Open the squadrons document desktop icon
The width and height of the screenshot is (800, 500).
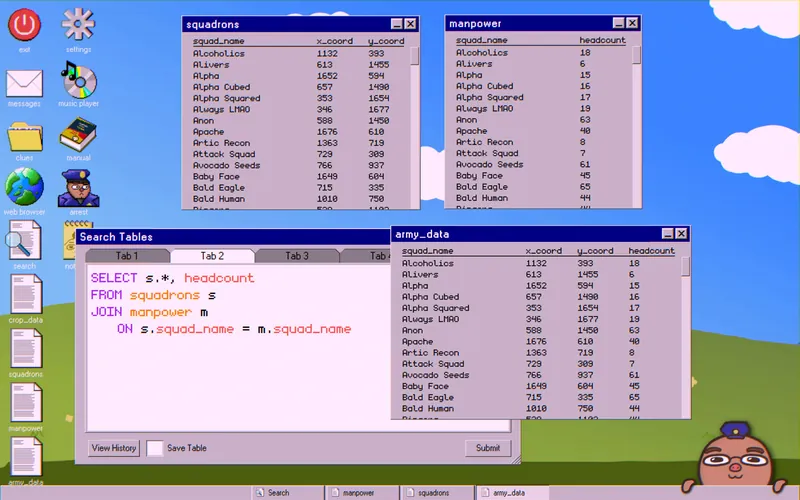tap(26, 348)
